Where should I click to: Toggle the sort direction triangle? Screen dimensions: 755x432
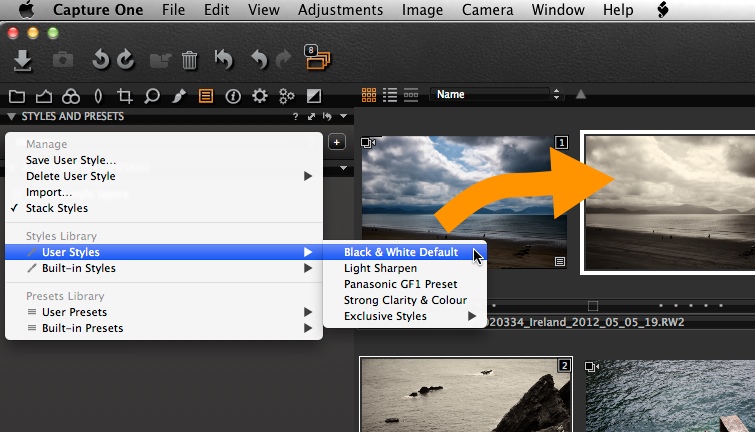coord(581,94)
